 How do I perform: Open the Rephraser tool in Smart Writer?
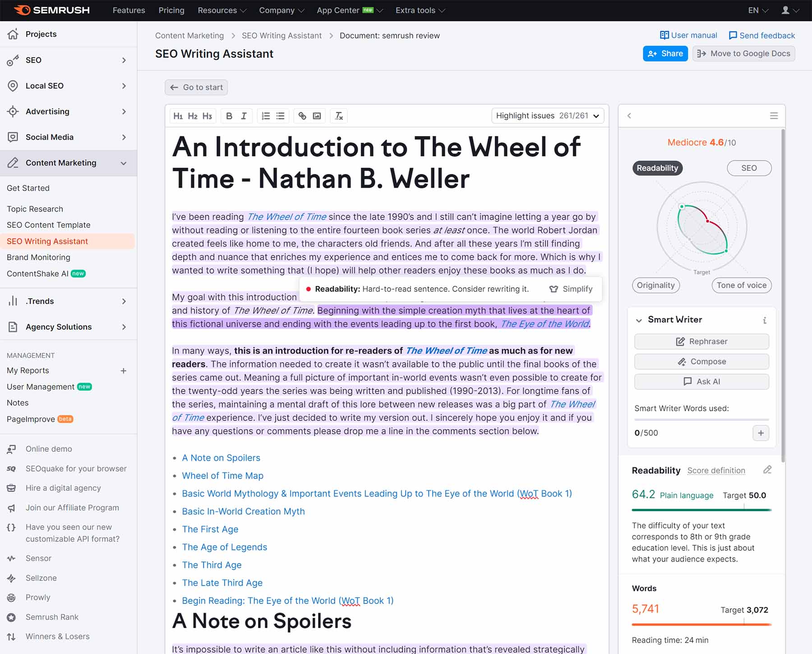pos(701,341)
